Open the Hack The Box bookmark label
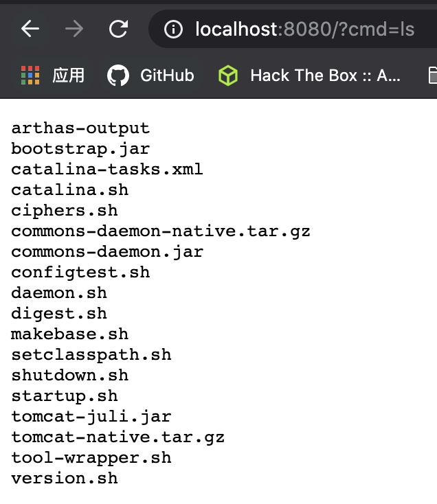This screenshot has height=504, width=437. click(x=325, y=75)
